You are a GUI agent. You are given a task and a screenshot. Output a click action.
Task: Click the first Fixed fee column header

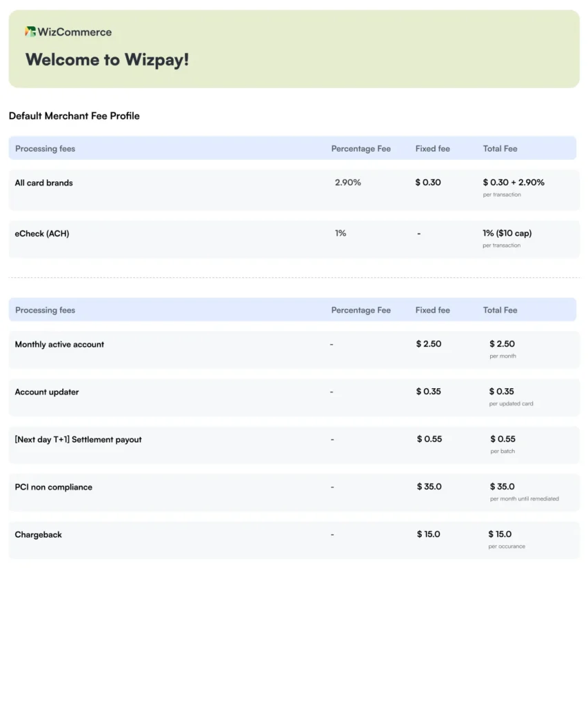coord(432,149)
